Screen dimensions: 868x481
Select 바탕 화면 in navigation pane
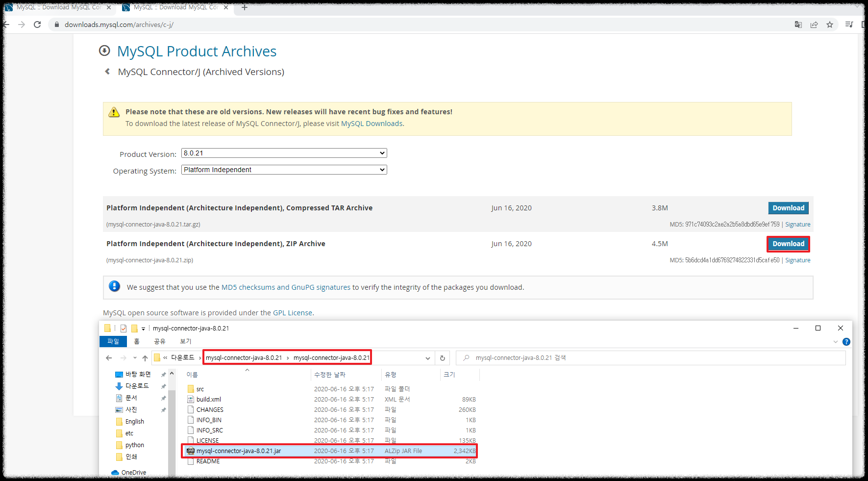coord(138,374)
